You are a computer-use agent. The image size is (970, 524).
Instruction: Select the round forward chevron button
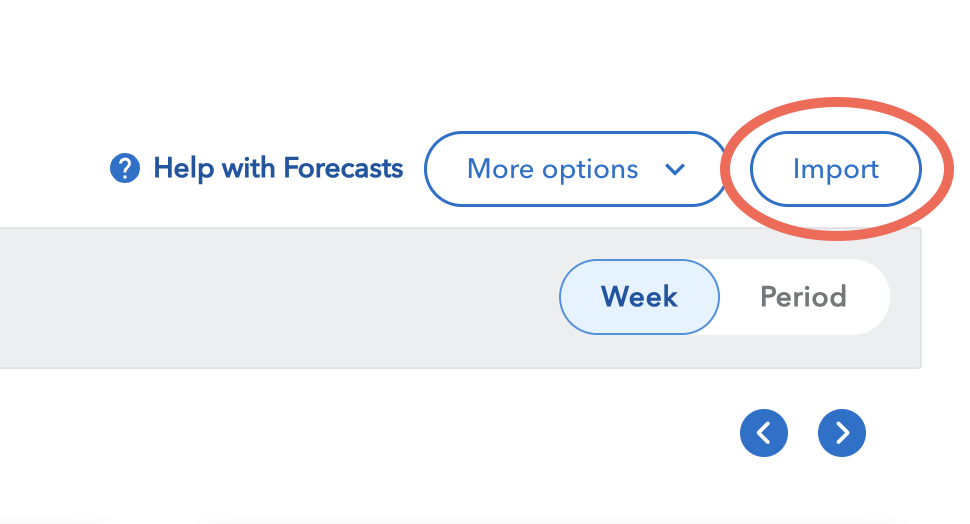pyautogui.click(x=842, y=433)
